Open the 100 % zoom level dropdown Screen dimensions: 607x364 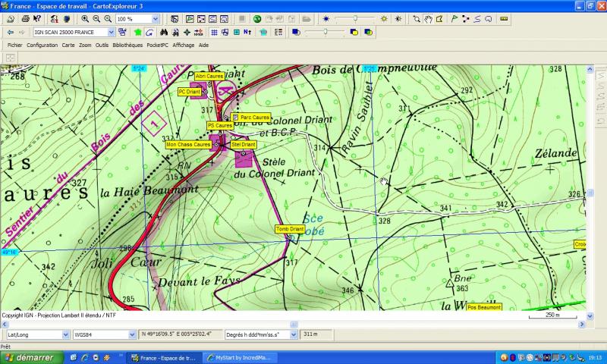click(156, 18)
